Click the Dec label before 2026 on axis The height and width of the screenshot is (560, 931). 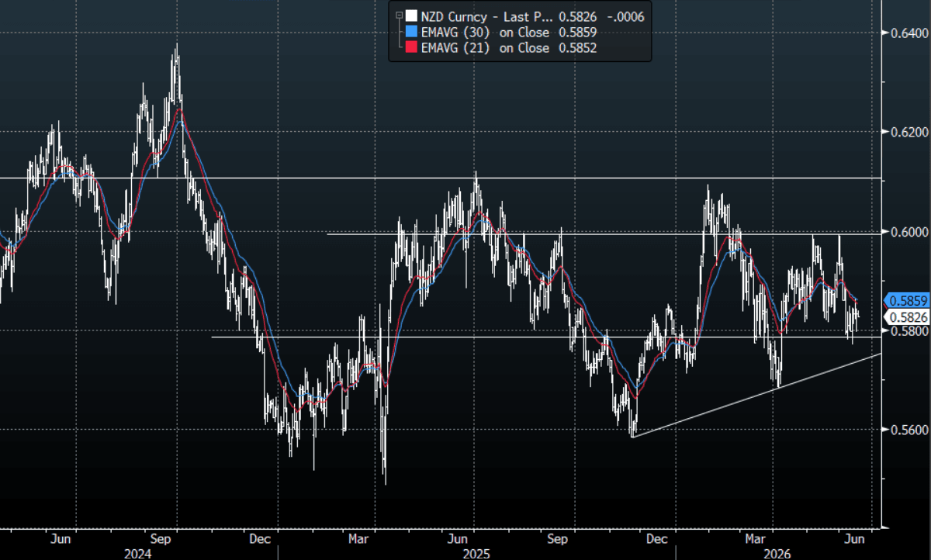pos(657,538)
